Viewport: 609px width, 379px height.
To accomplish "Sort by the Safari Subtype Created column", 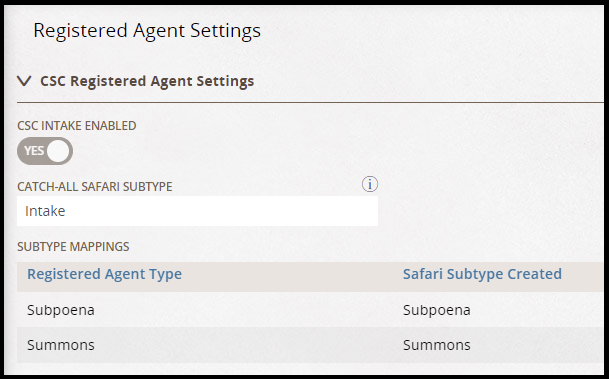I will pyautogui.click(x=482, y=274).
